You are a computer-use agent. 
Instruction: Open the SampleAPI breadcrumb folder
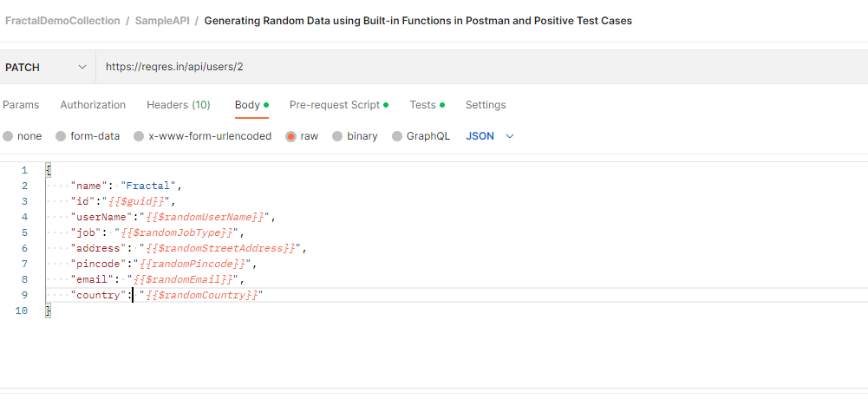(162, 21)
